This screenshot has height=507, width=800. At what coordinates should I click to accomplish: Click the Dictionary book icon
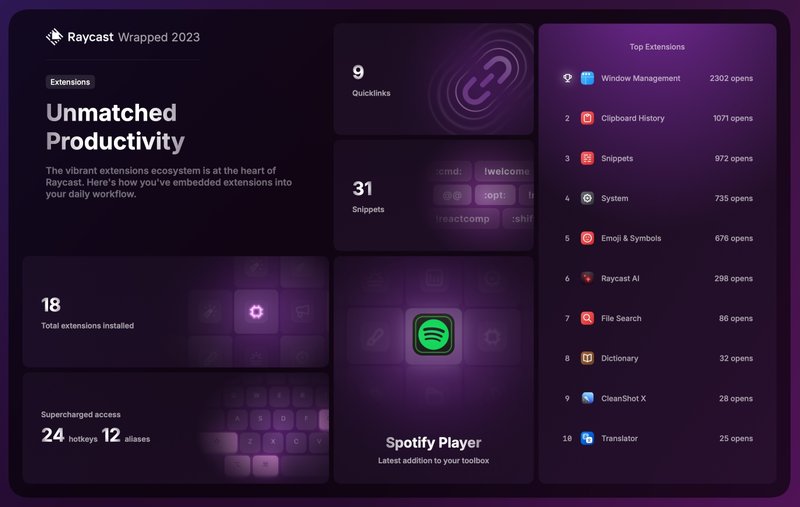(x=587, y=358)
